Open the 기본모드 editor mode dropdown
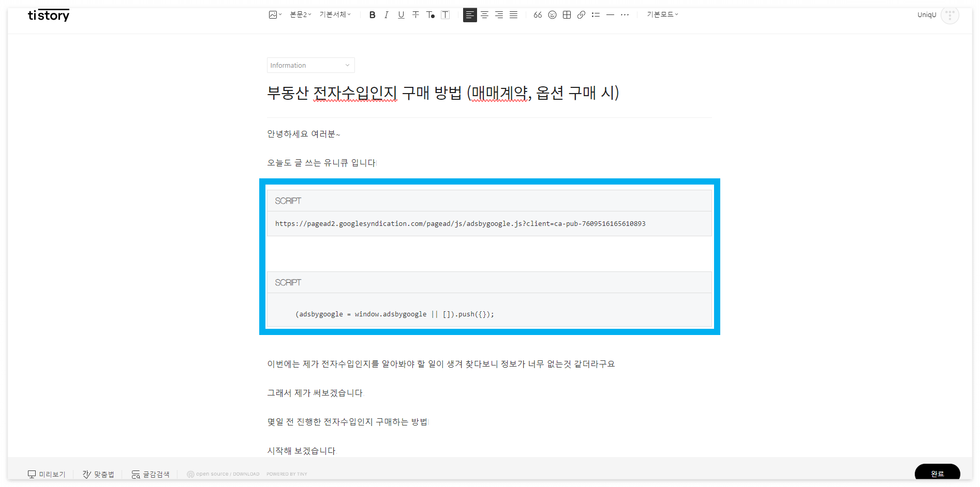980x487 pixels. coord(662,15)
